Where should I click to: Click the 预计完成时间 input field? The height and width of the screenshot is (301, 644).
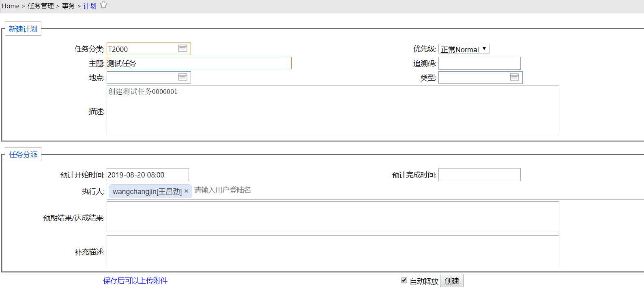pyautogui.click(x=479, y=175)
